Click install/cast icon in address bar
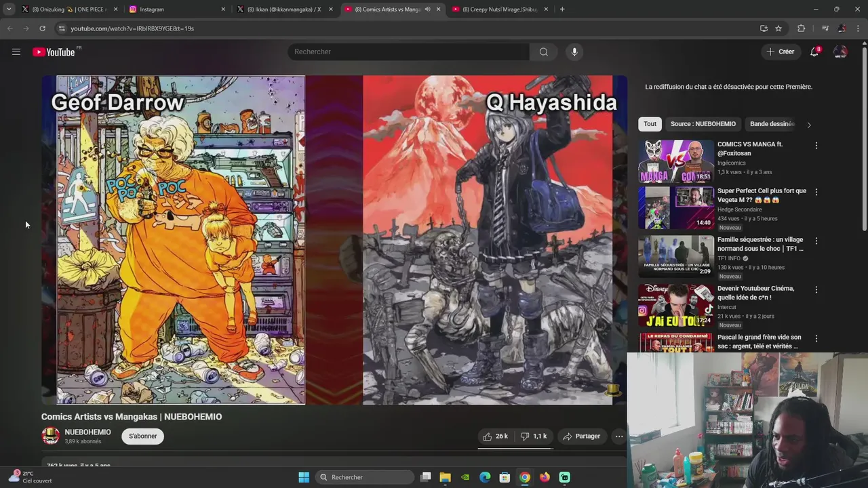 [x=764, y=28]
